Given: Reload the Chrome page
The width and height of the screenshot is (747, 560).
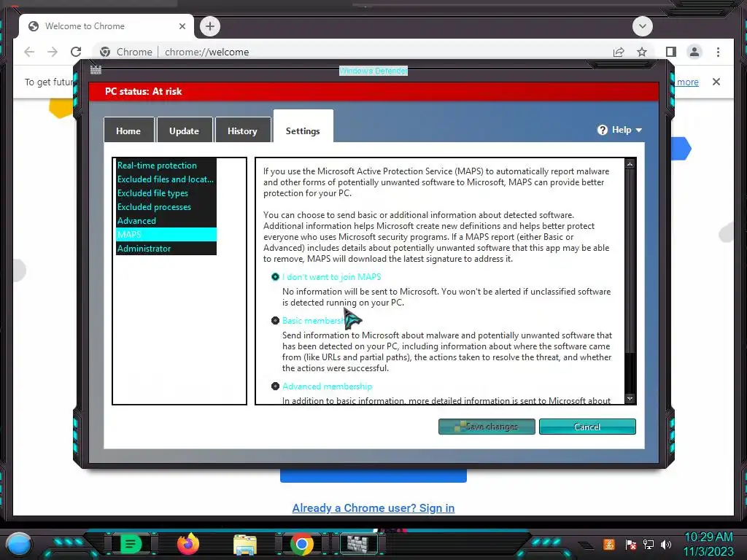Looking at the screenshot, I should pyautogui.click(x=76, y=52).
